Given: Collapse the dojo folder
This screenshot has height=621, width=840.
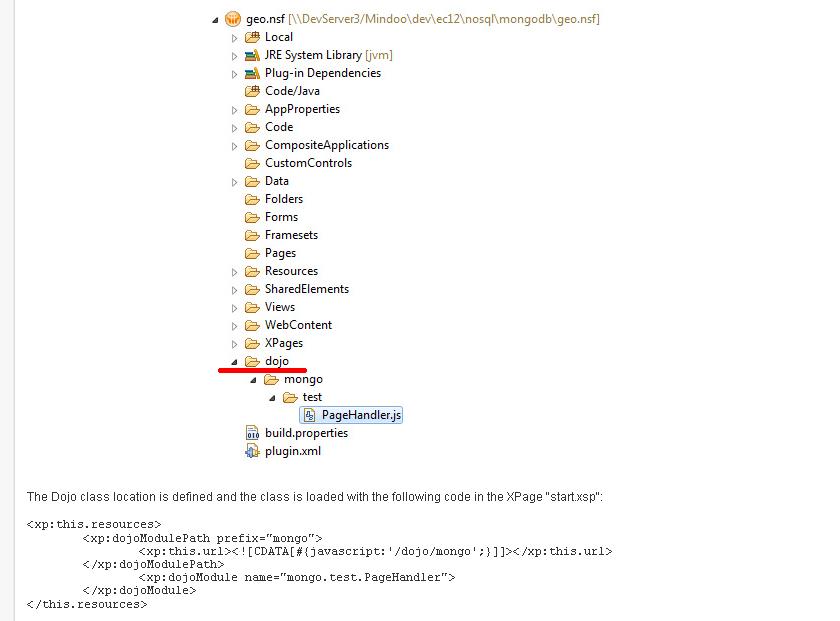Looking at the screenshot, I should click(235, 361).
